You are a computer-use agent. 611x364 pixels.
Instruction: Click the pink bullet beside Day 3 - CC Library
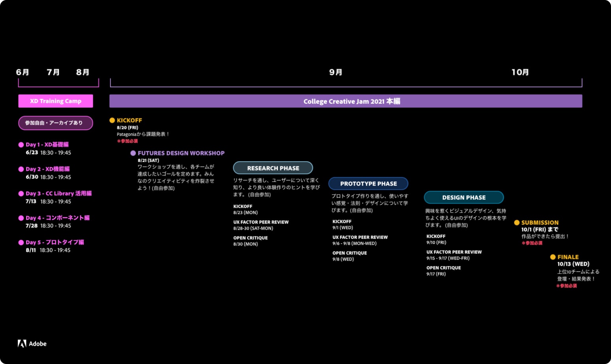[x=21, y=193]
